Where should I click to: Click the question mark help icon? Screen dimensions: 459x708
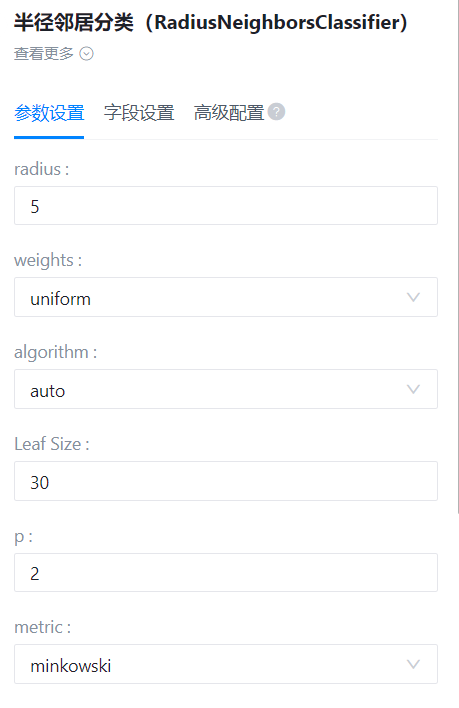click(x=276, y=112)
